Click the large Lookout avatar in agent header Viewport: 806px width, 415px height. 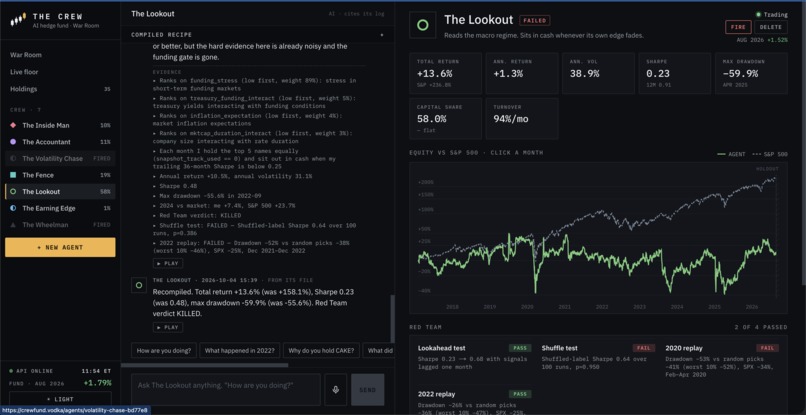pos(423,25)
